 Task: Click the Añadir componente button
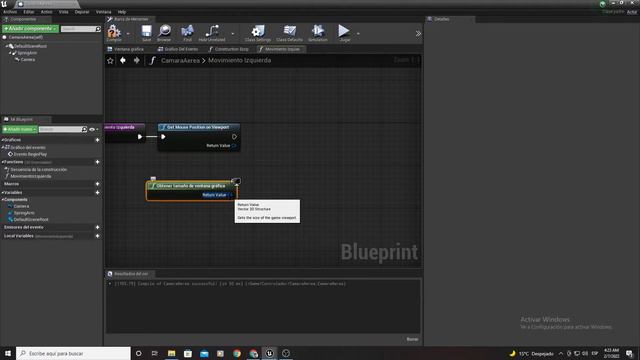[x=30, y=29]
